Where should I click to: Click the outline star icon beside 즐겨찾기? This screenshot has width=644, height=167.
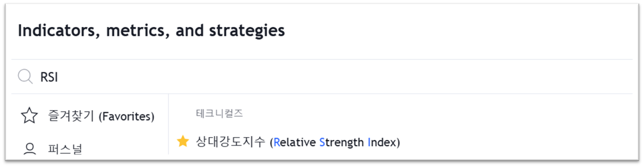[x=29, y=116]
